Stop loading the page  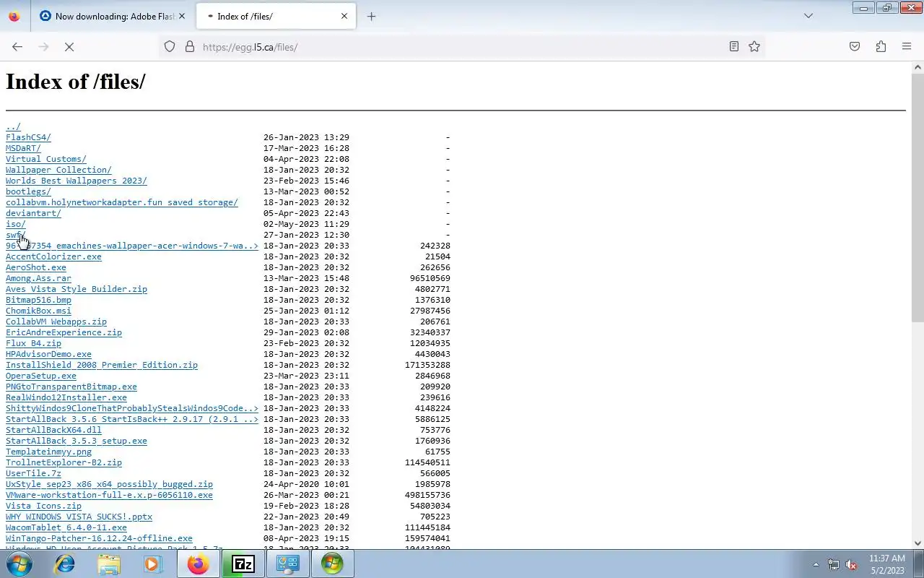click(x=69, y=47)
